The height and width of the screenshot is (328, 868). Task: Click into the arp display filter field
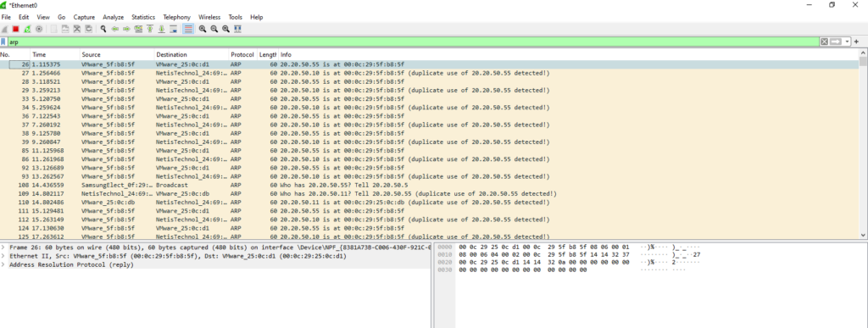coord(413,42)
